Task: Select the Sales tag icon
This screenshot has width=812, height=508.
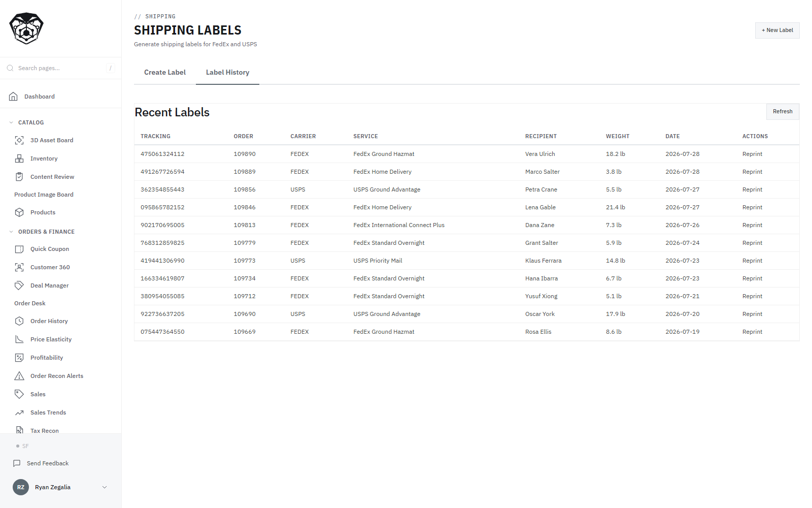Action: (19, 394)
